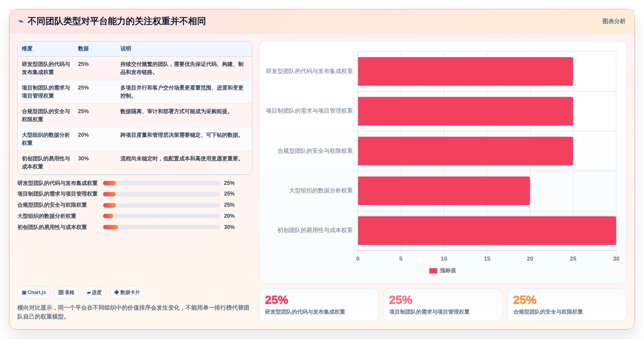Image resolution: width=644 pixels, height=339 pixels.
Task: Click the 指标值 legend red color box
Action: 433,271
